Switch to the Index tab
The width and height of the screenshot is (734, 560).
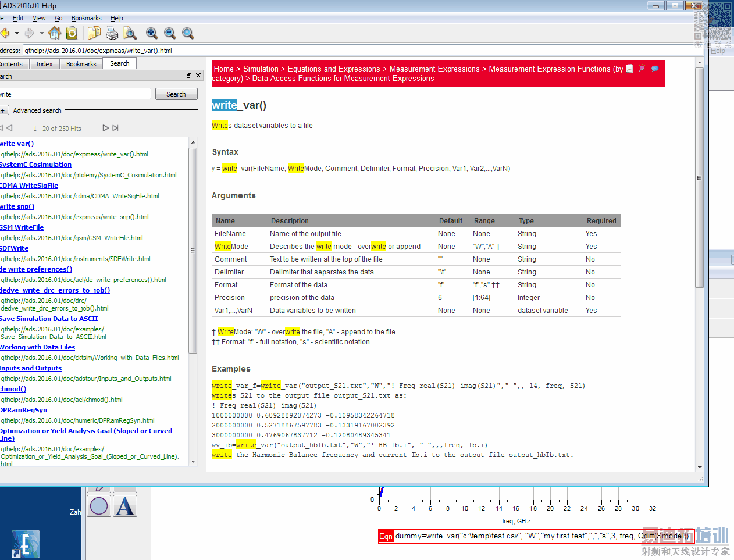point(44,64)
